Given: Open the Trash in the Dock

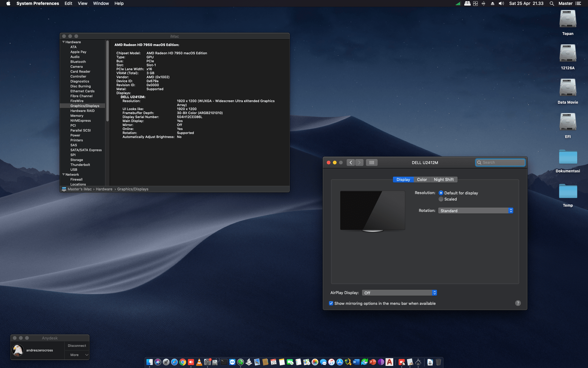Looking at the screenshot, I should pos(438,362).
